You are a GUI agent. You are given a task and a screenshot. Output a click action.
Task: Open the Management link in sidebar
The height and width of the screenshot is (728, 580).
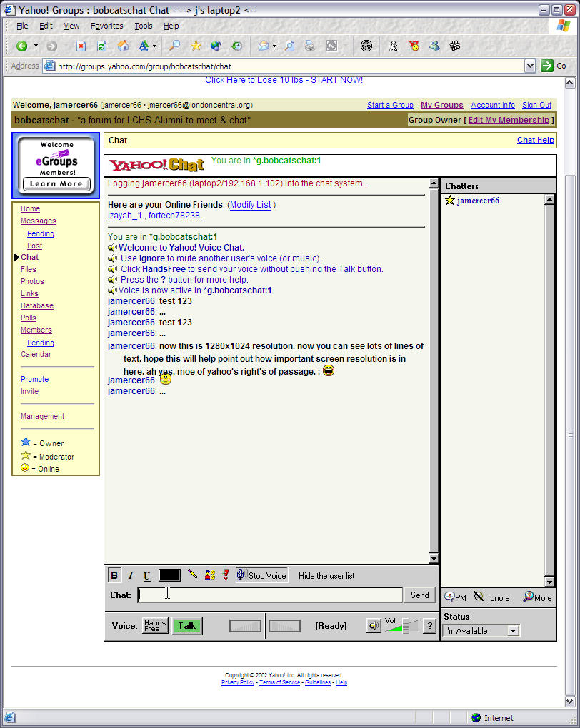click(42, 417)
